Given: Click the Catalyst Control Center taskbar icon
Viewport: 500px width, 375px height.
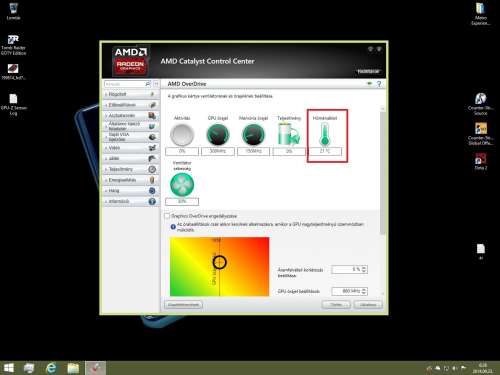Looking at the screenshot, I should point(95,368).
